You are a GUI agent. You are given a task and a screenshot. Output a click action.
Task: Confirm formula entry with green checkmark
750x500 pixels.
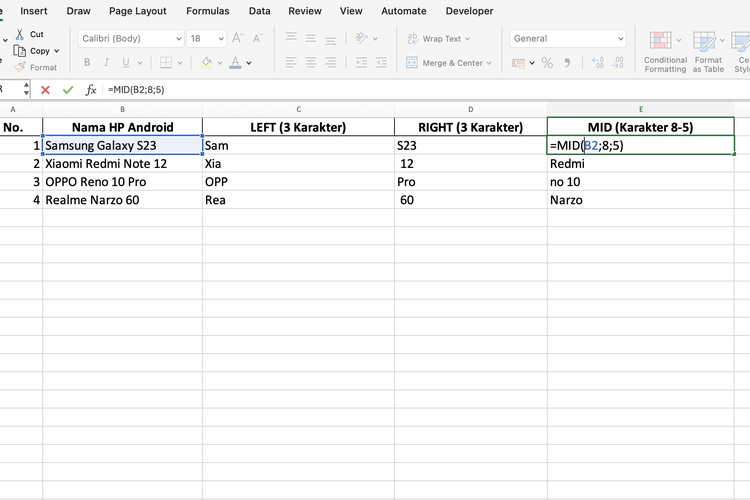click(68, 89)
